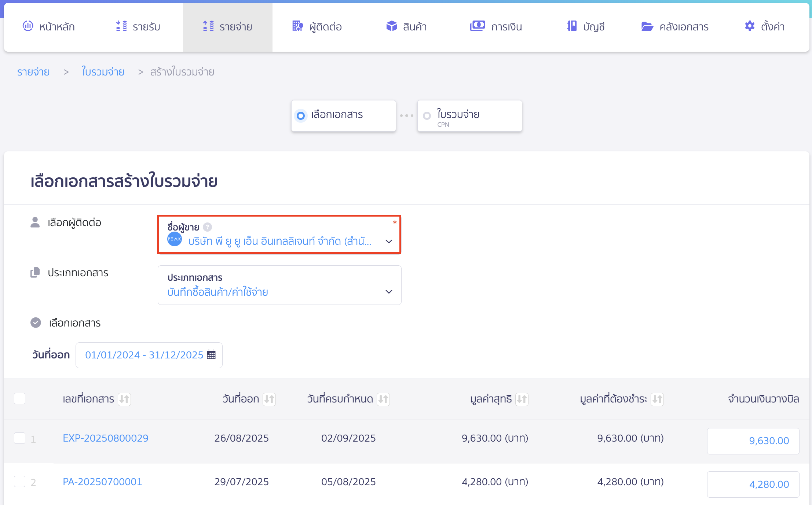Click the box icon beside สินค้า
Screen dimensions: 812x505
coord(392,26)
